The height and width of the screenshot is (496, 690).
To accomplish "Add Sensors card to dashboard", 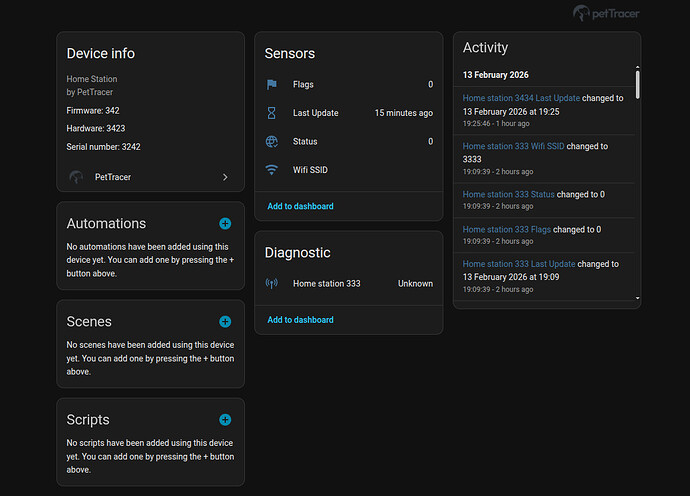I will click(300, 206).
